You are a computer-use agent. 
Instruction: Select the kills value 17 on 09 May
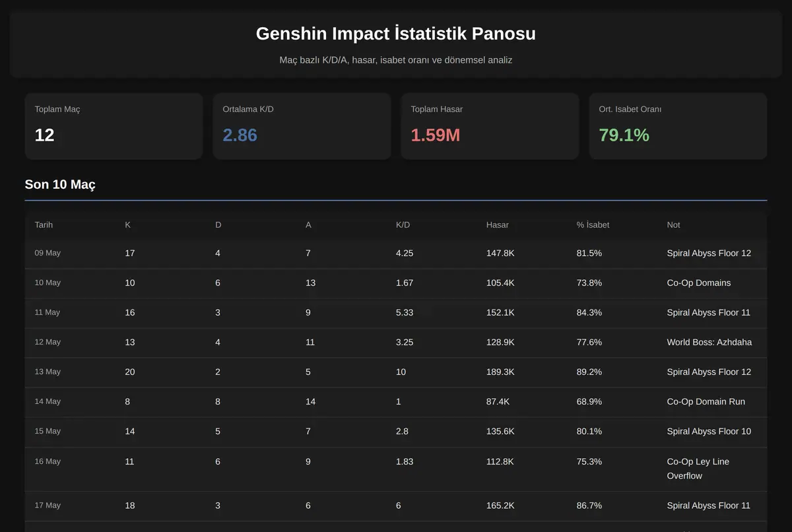pos(130,253)
